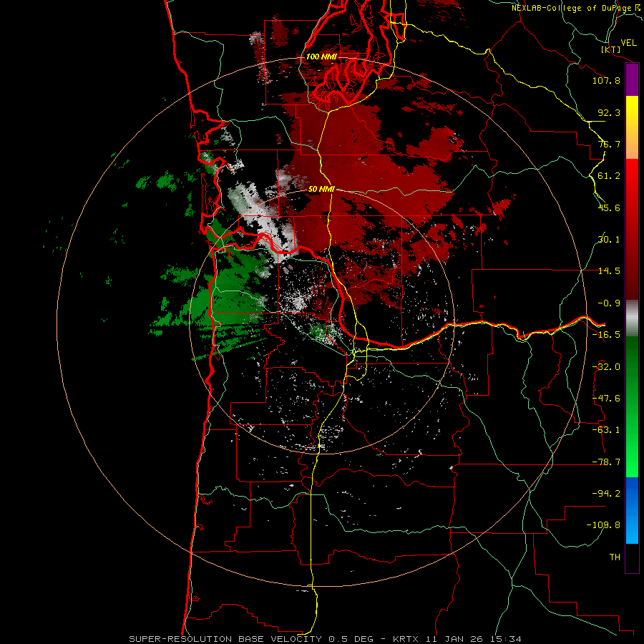Click the 100 NMI range ring label
This screenshot has width=644, height=644.
(321, 57)
